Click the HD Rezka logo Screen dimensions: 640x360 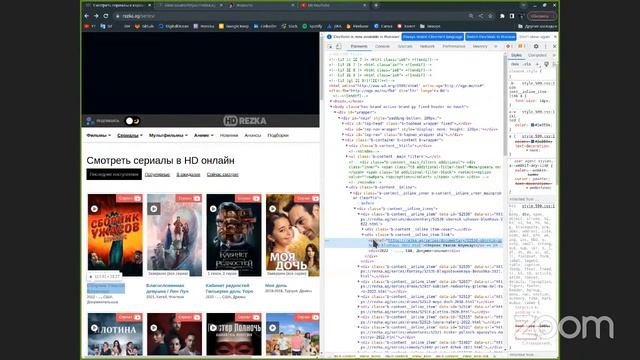coord(245,121)
